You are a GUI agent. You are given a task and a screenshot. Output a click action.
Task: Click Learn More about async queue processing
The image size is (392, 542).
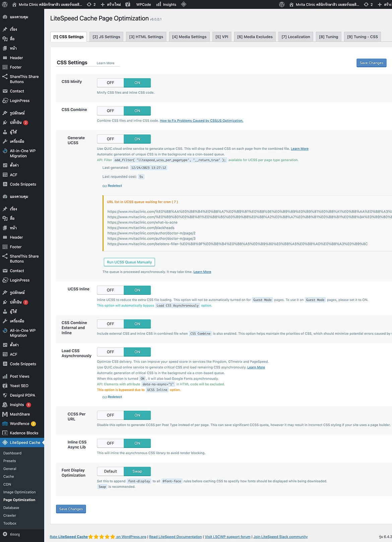coord(202,272)
